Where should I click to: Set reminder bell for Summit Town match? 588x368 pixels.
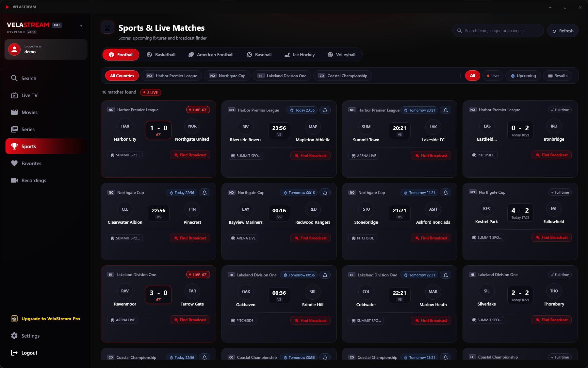pos(446,110)
